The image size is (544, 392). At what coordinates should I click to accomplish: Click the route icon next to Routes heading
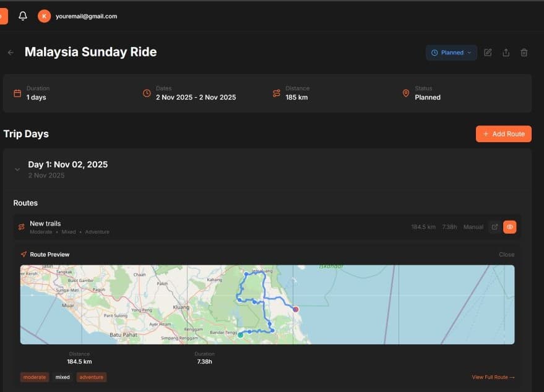pos(21,226)
